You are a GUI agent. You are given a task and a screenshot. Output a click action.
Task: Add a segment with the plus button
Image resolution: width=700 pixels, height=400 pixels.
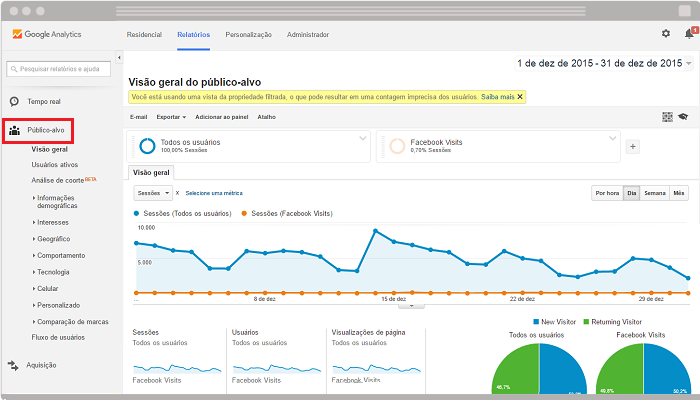point(633,146)
